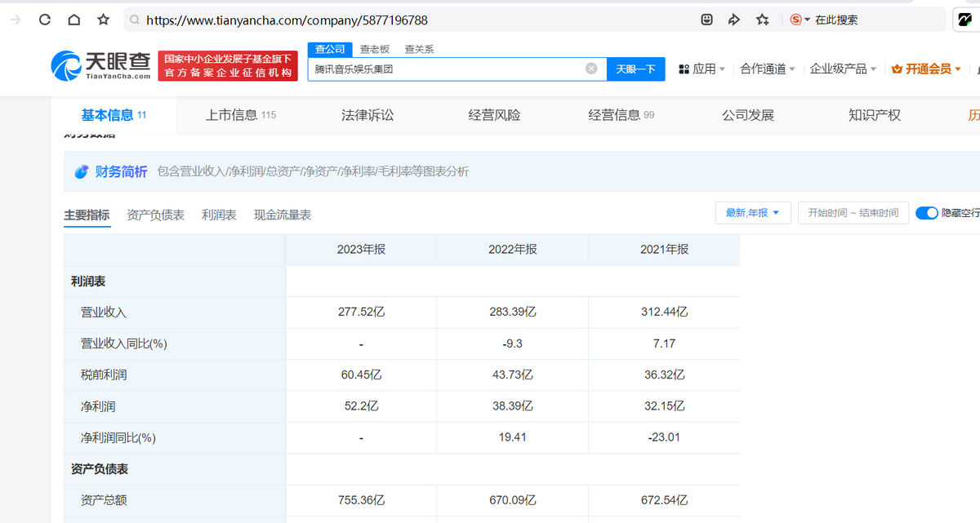Switch to the 资产负债表 tab
980x523 pixels.
[x=155, y=215]
